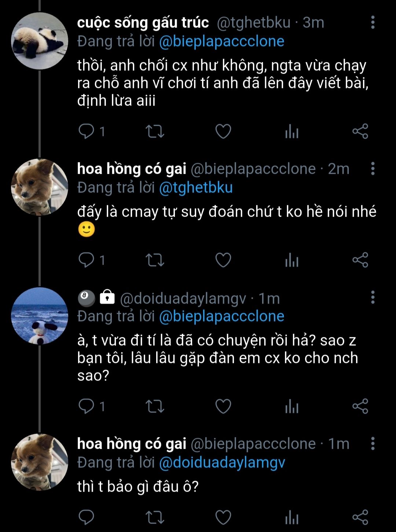
Task: Reply to the tweet ending 'ko hề nói nhé'
Action: (x=87, y=260)
